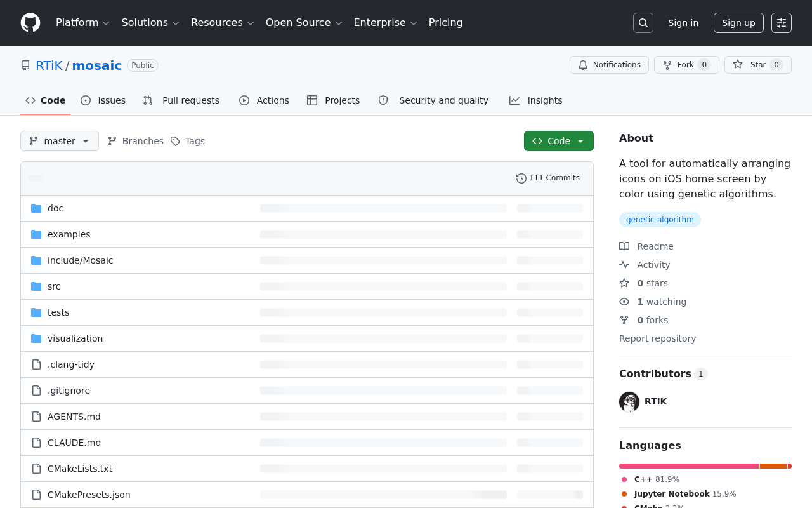Open the appearance settings sliders icon
Screen dimensions: 812x508
pos(782,23)
